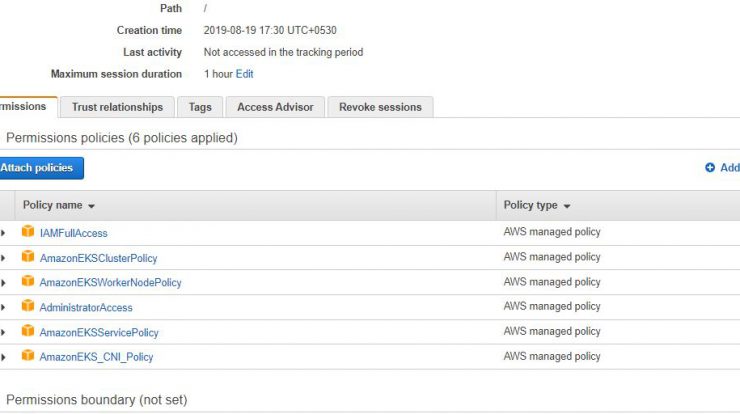Screen dimensions: 740x414
Task: Click the orange icon beside IAMFullAccess
Action: 28,231
